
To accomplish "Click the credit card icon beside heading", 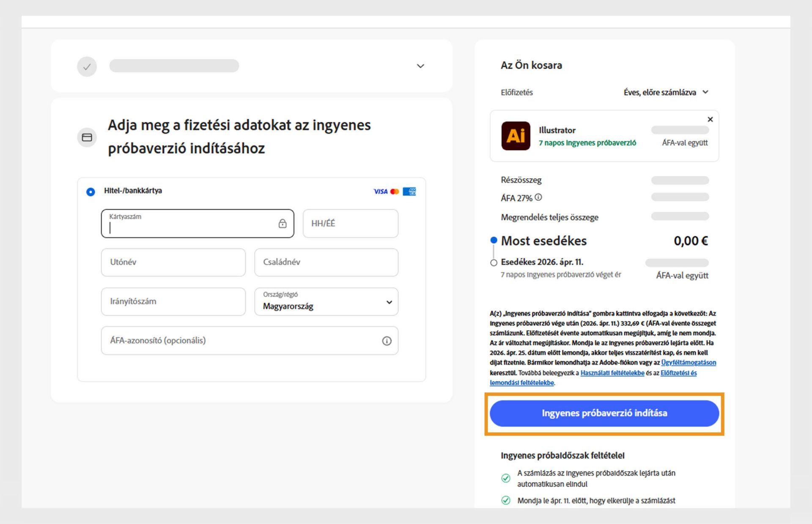I will click(x=87, y=137).
